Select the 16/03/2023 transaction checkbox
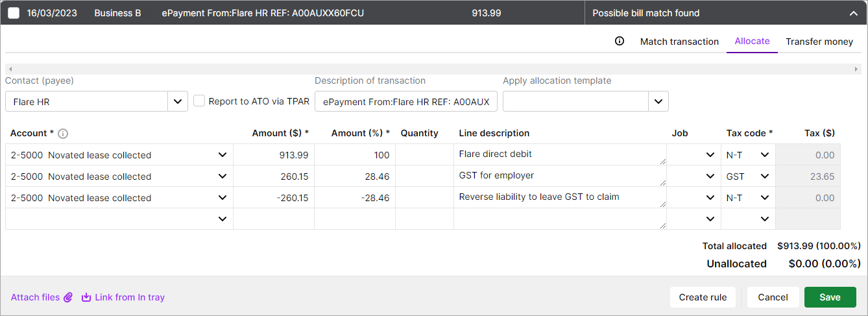Image resolution: width=868 pixels, height=316 pixels. point(14,13)
